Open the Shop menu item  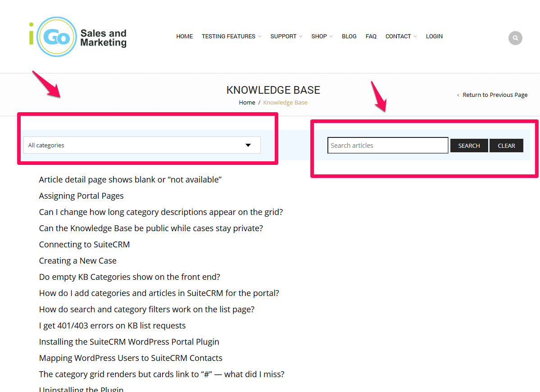click(319, 36)
